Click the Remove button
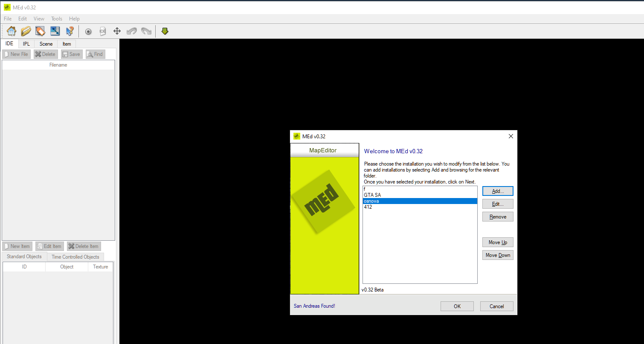644x344 pixels. 498,217
